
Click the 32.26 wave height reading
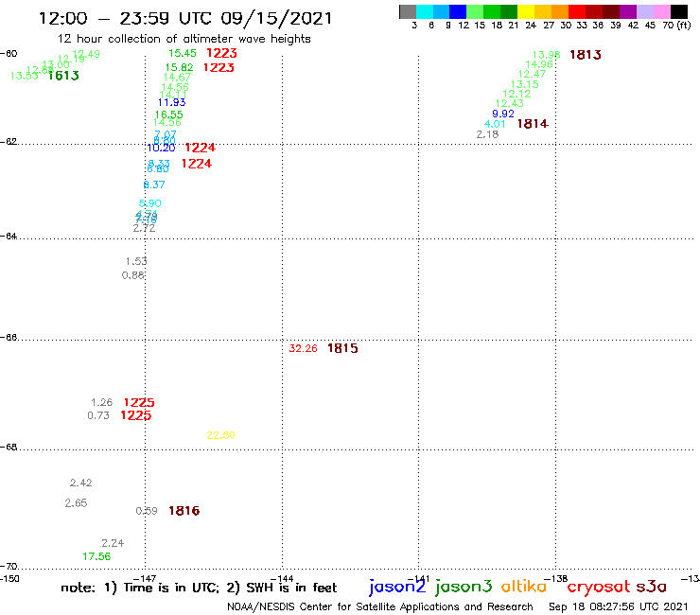(x=303, y=348)
